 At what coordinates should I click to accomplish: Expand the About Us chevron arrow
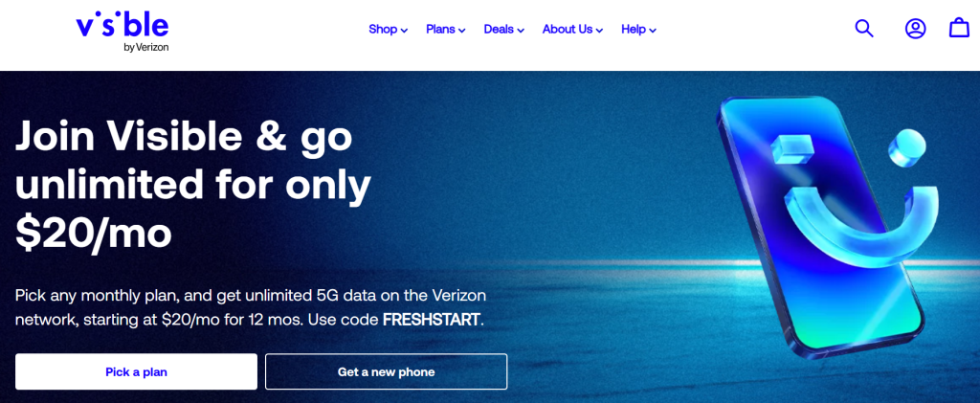tap(599, 30)
